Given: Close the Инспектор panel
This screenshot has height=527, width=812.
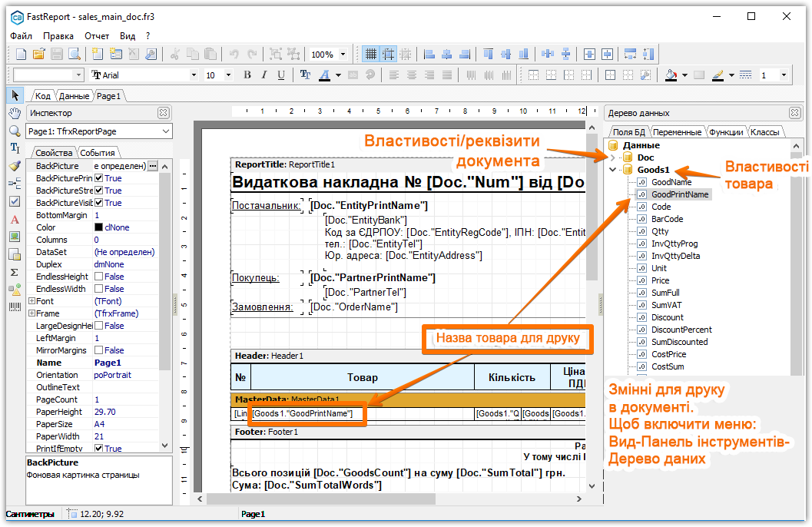Looking at the screenshot, I should point(164,113).
